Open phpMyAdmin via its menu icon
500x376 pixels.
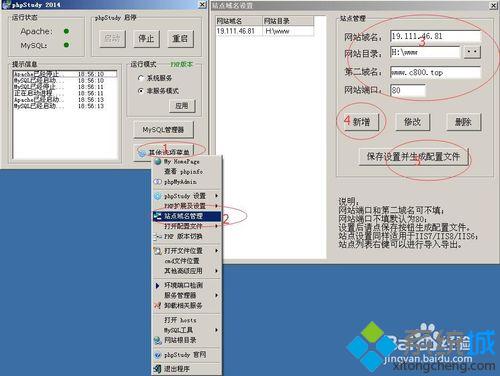coord(158,182)
